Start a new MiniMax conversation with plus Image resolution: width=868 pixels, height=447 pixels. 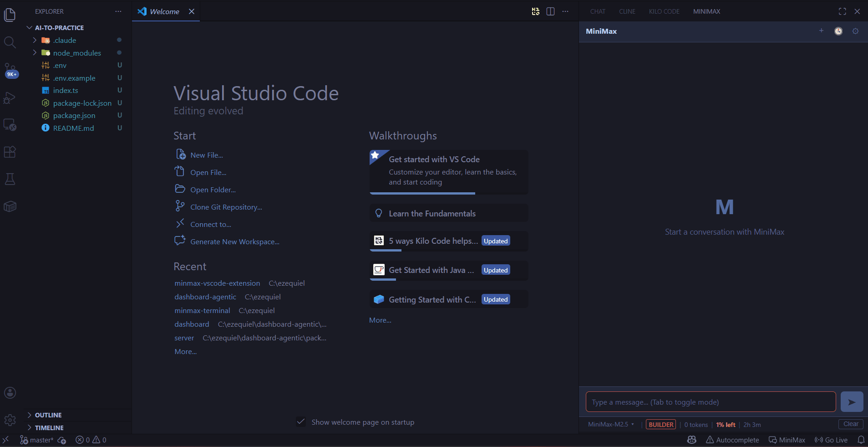coord(822,31)
